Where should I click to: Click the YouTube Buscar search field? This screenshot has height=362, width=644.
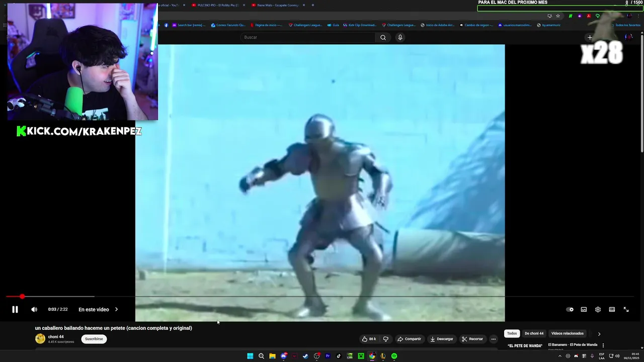pos(308,37)
